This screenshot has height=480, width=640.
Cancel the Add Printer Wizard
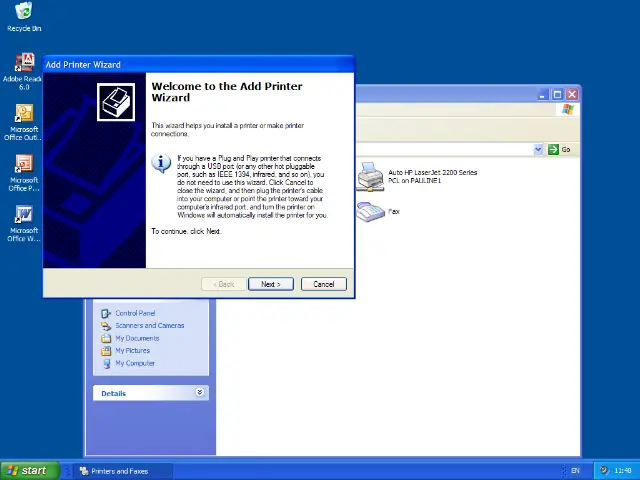[324, 284]
